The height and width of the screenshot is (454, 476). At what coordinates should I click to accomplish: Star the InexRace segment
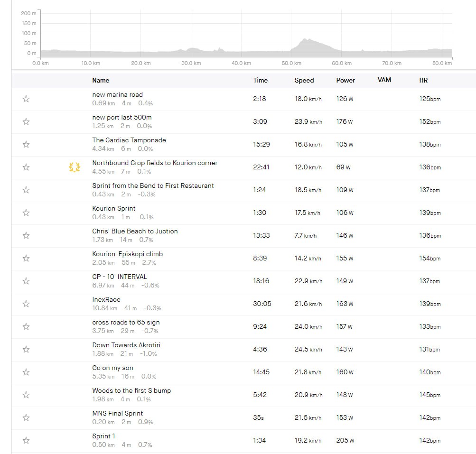(x=26, y=304)
